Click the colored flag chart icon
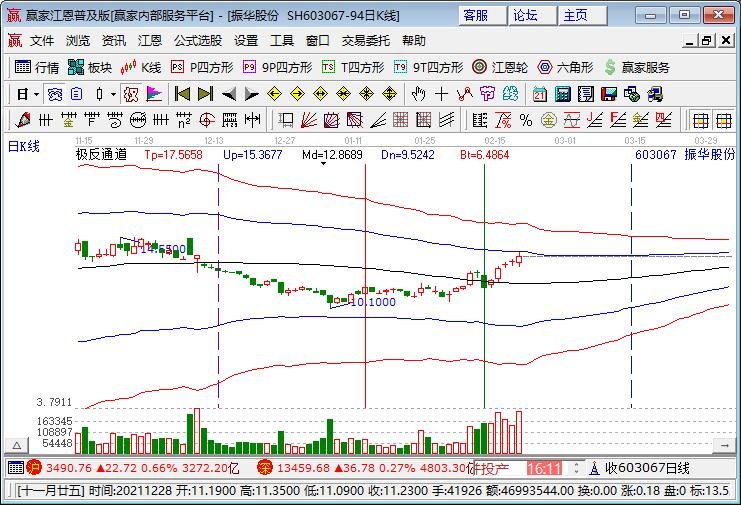The width and height of the screenshot is (741, 505). click(154, 94)
